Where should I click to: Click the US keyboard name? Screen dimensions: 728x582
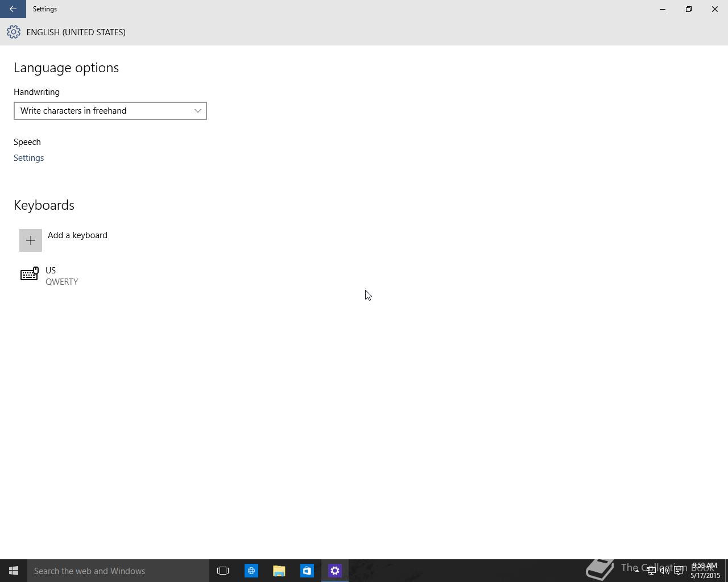(51, 271)
